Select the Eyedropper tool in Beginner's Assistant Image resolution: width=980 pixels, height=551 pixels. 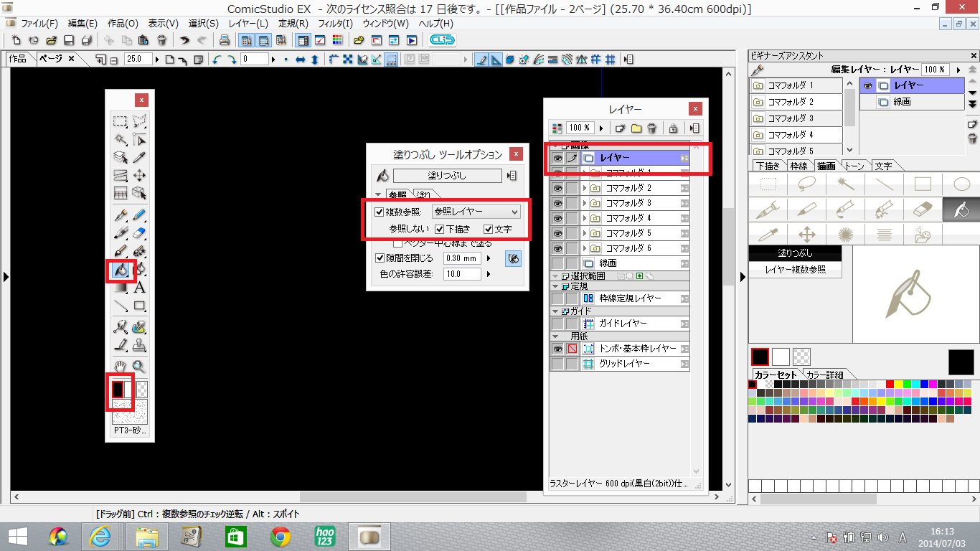point(768,234)
